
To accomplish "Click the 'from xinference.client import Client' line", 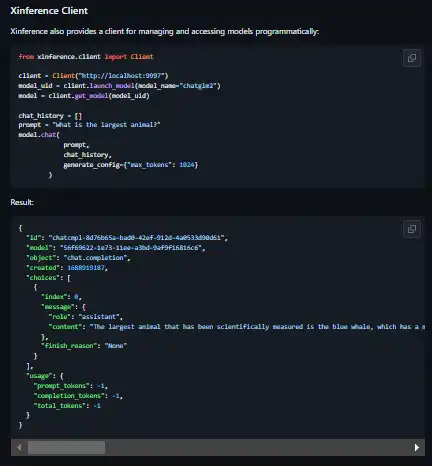I will tap(86, 57).
